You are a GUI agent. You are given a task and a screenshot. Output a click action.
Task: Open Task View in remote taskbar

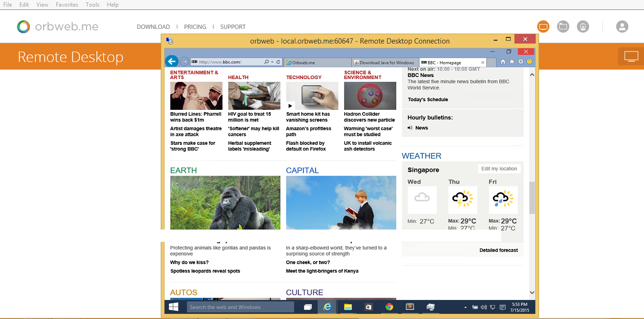[x=308, y=307]
